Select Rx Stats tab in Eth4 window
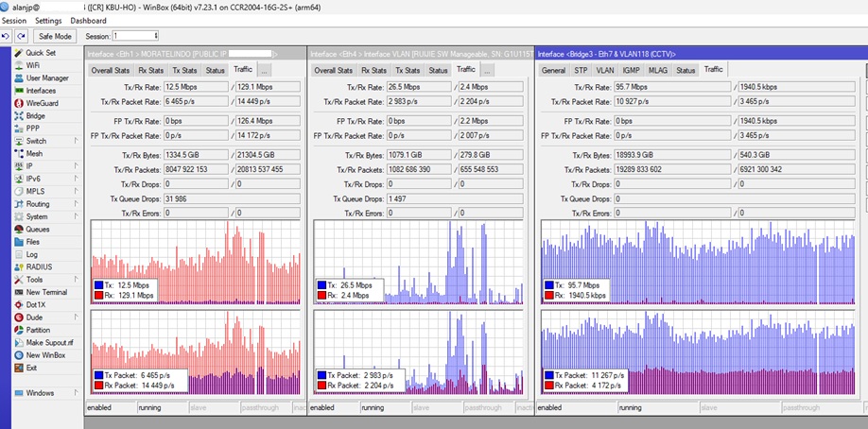The height and width of the screenshot is (429, 868). click(x=373, y=70)
